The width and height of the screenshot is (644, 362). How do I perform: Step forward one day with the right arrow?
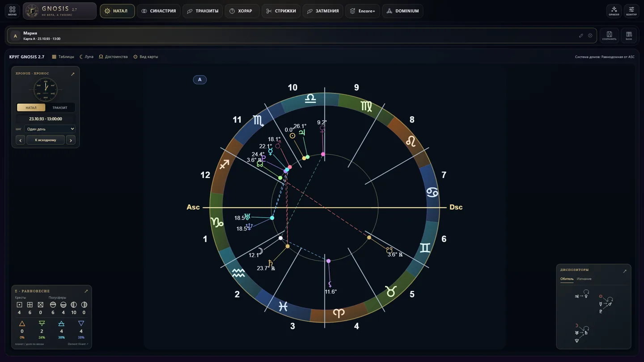click(x=71, y=140)
